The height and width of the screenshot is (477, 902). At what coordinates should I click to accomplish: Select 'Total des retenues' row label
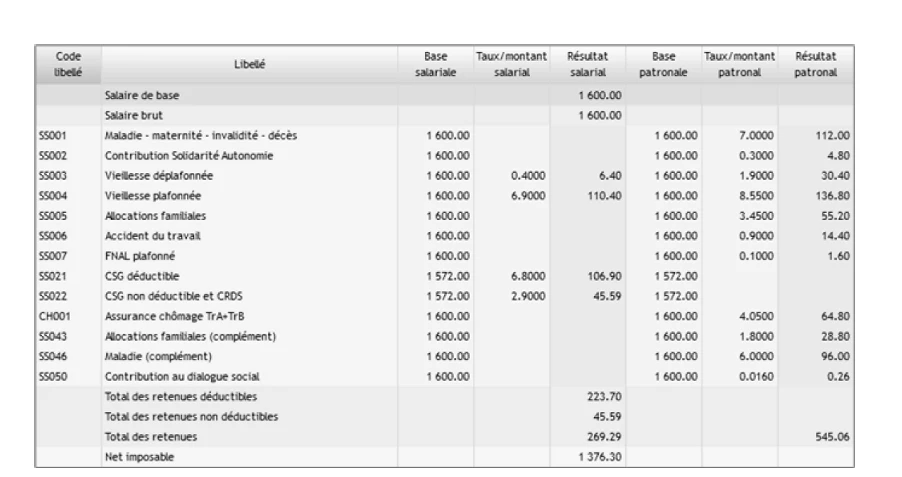click(x=151, y=438)
